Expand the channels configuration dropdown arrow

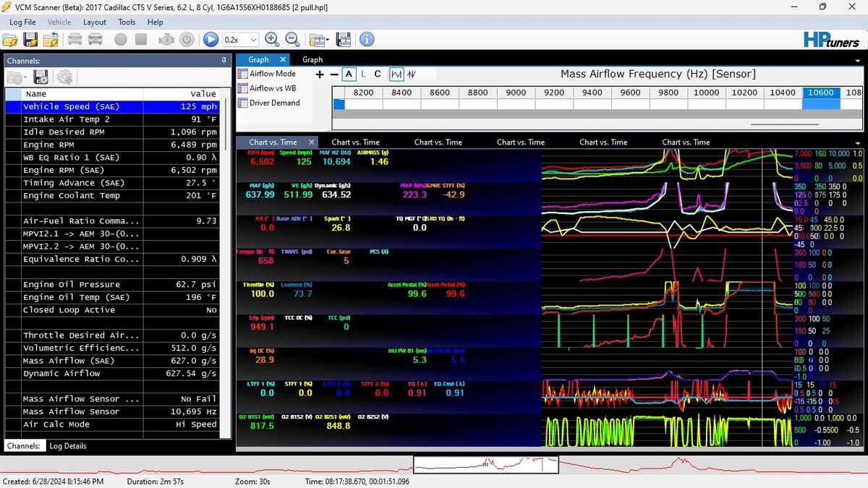point(25,77)
